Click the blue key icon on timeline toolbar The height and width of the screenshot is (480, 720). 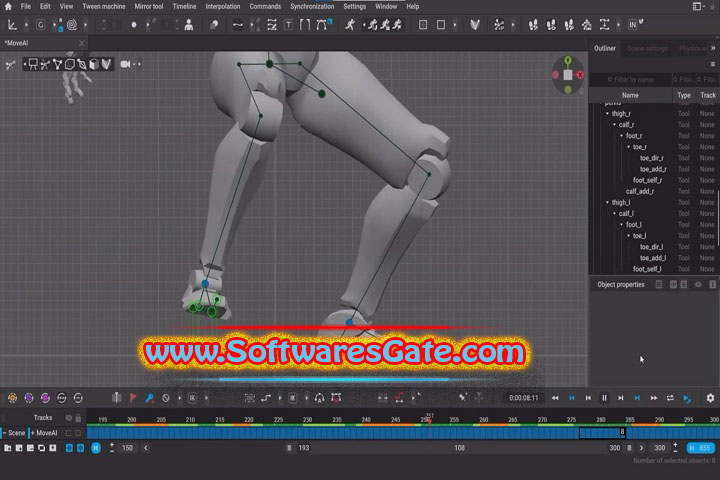point(149,398)
